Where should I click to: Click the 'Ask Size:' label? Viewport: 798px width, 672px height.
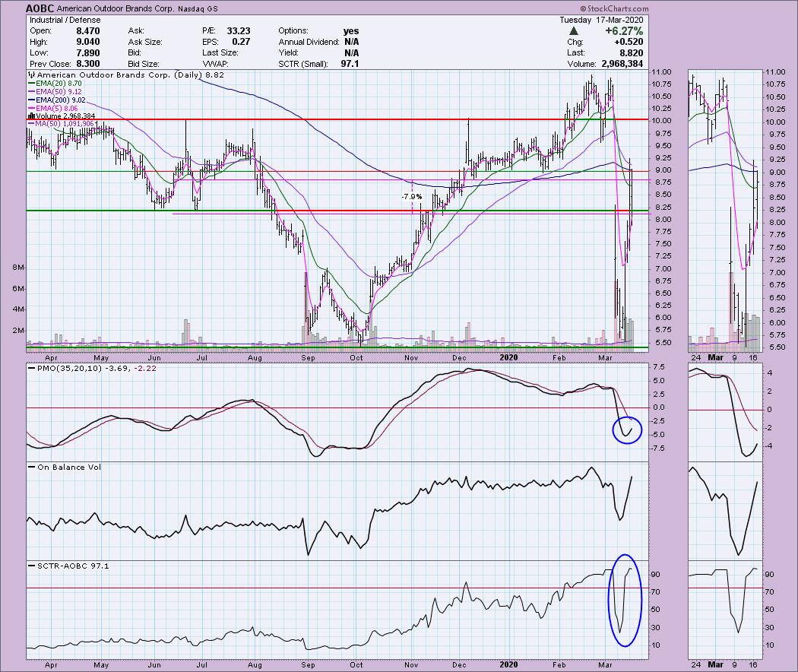[x=145, y=43]
